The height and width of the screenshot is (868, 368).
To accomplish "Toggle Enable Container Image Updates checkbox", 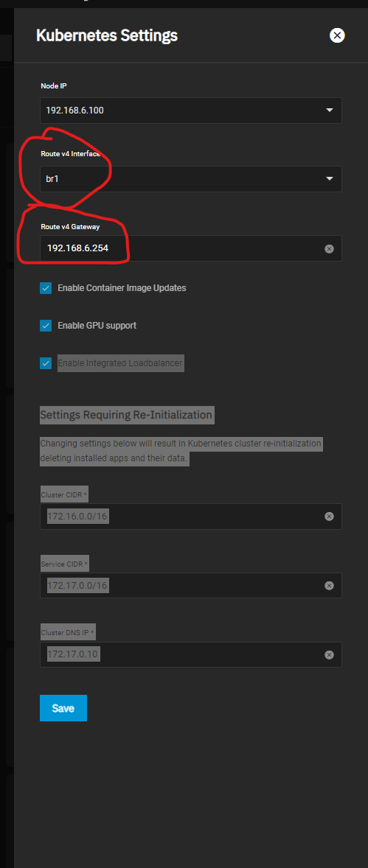I will [46, 288].
